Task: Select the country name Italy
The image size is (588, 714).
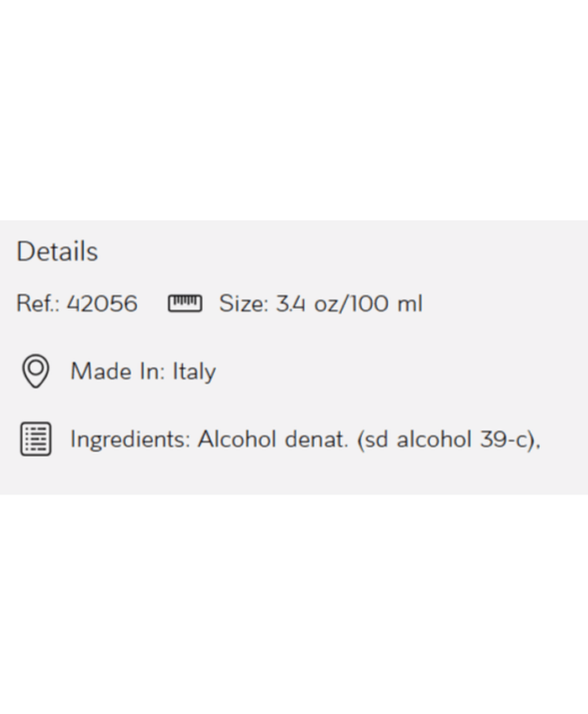Action: pyautogui.click(x=194, y=371)
